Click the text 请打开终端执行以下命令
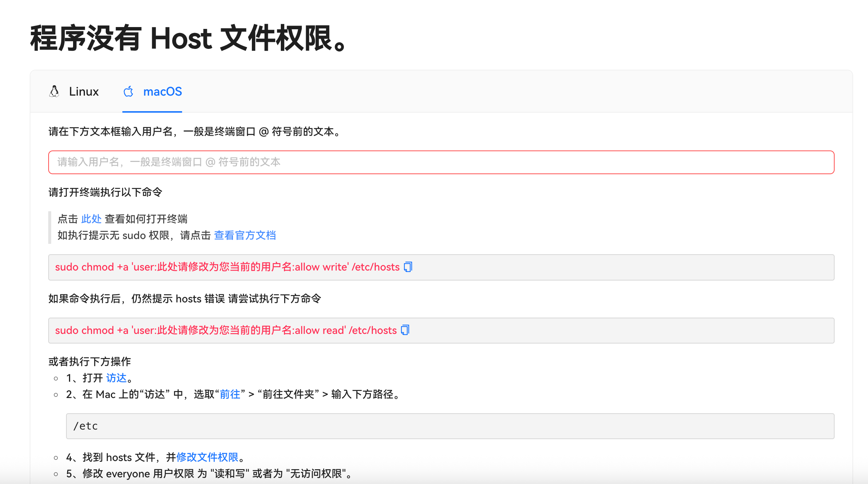868x484 pixels. pyautogui.click(x=105, y=192)
